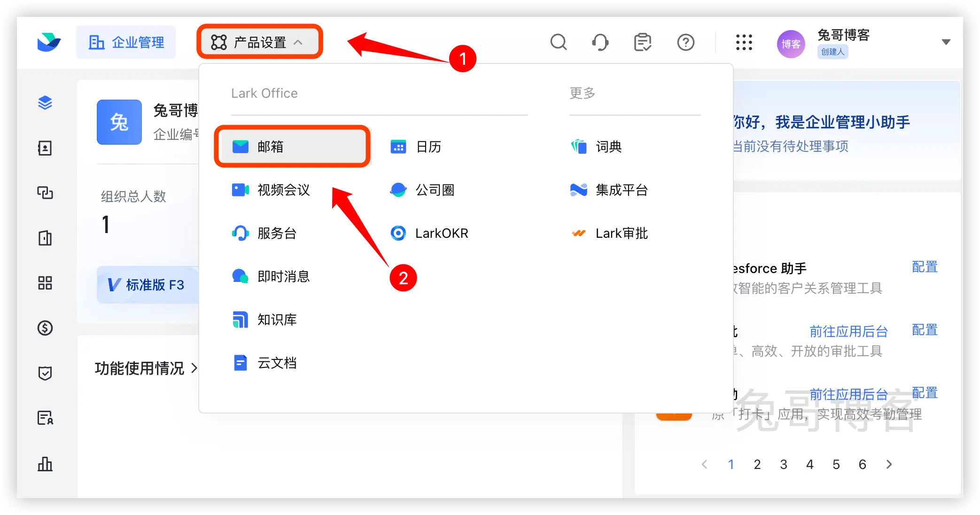This screenshot has width=980, height=515.
Task: Click 前往应用后台 in 审批工具 row
Action: [x=848, y=332]
